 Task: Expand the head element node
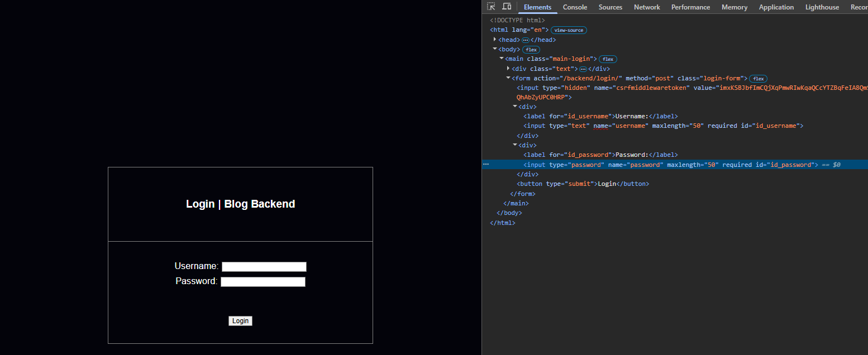[495, 40]
